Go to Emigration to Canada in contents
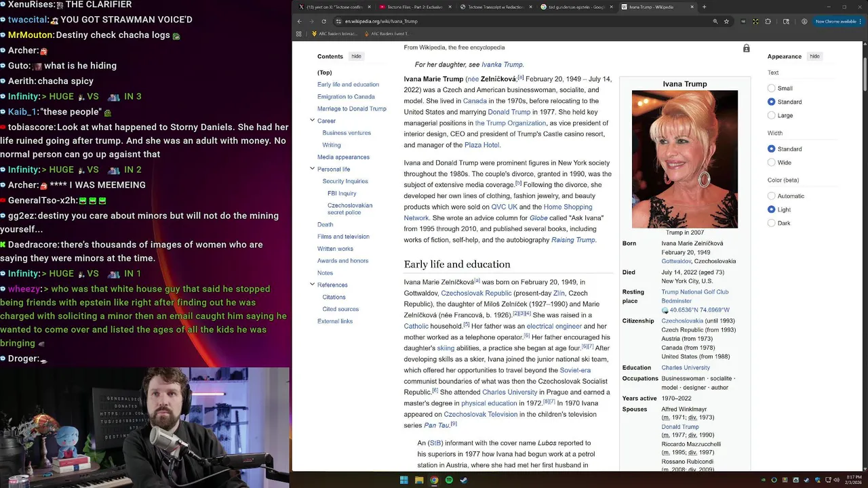This screenshot has width=868, height=488. [x=346, y=97]
